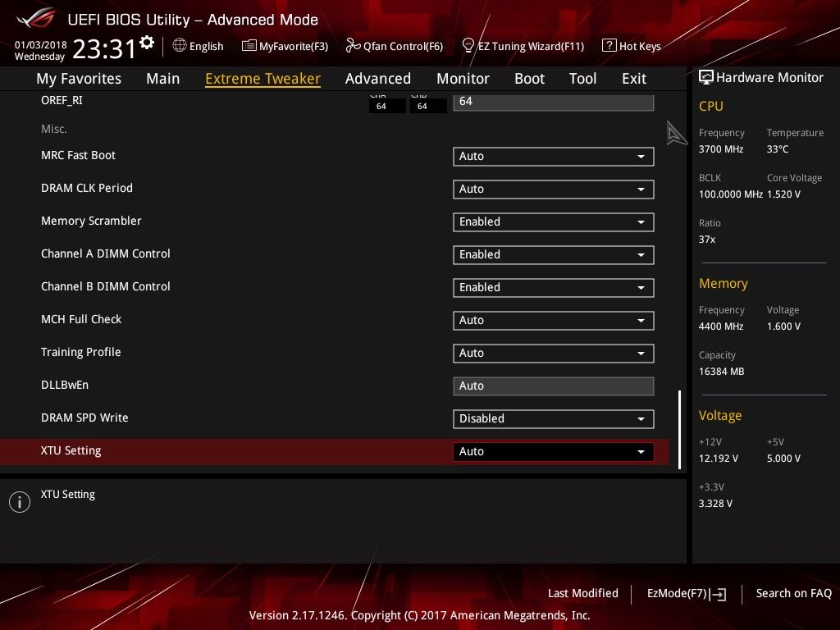This screenshot has width=840, height=630.
Task: Click the +12V reading 12.192 V
Action: 719,459
